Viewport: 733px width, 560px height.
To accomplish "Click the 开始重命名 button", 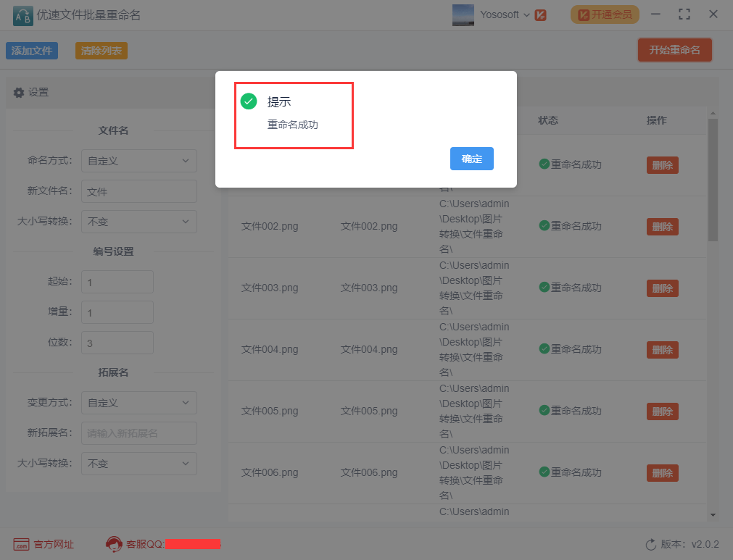I will pyautogui.click(x=674, y=50).
